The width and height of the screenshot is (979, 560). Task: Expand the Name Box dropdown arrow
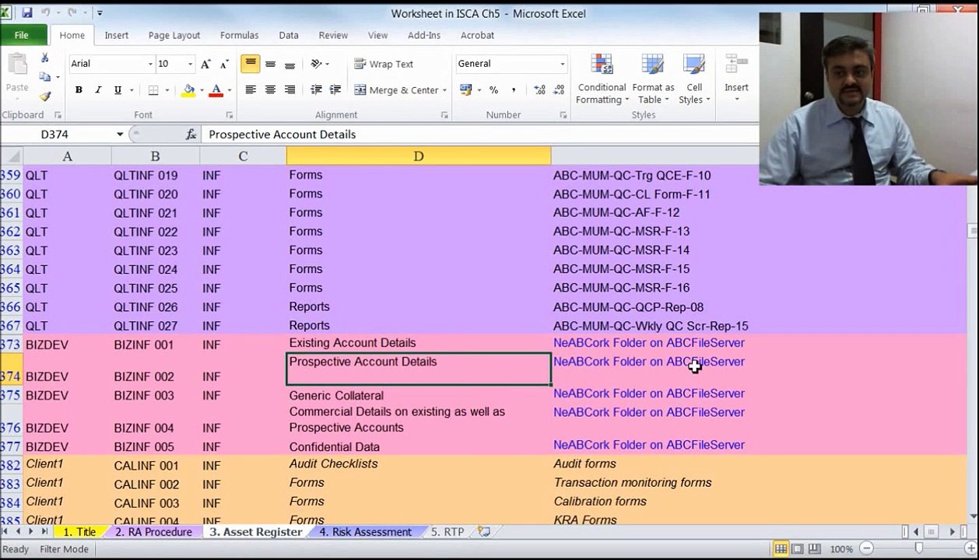[x=120, y=135]
